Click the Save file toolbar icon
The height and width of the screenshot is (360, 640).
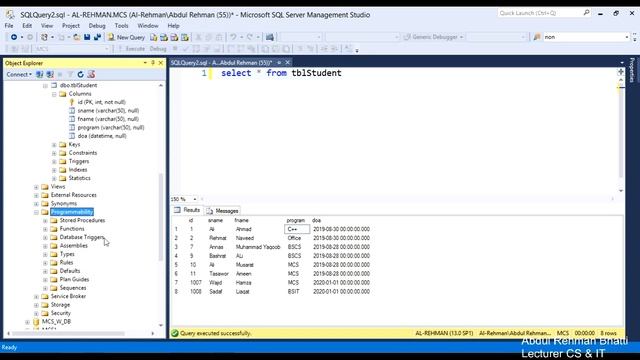click(x=87, y=37)
